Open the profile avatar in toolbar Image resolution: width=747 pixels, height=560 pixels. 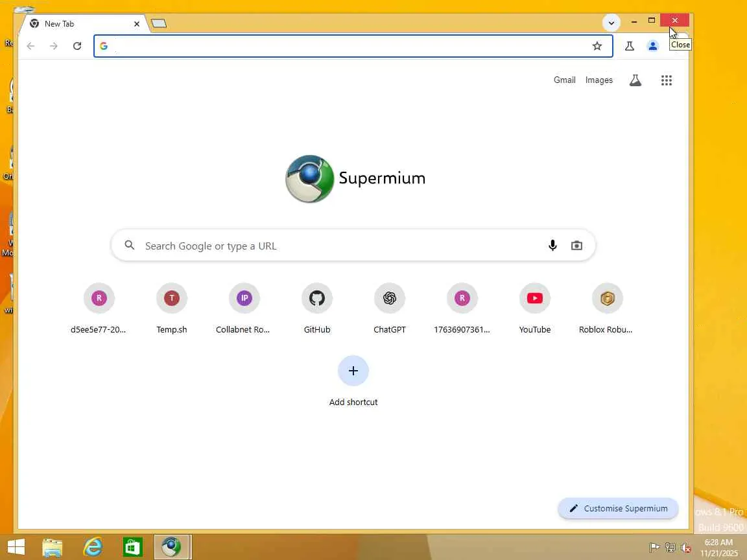(x=653, y=46)
